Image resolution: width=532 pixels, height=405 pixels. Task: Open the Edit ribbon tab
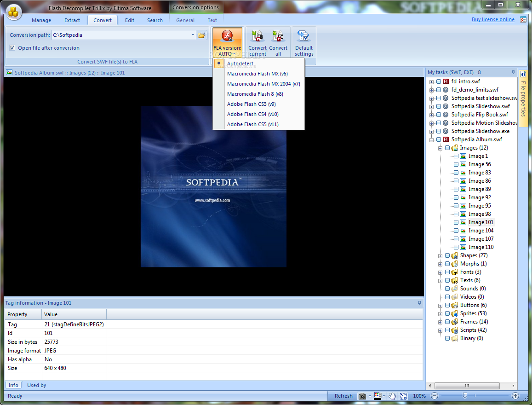coord(130,20)
